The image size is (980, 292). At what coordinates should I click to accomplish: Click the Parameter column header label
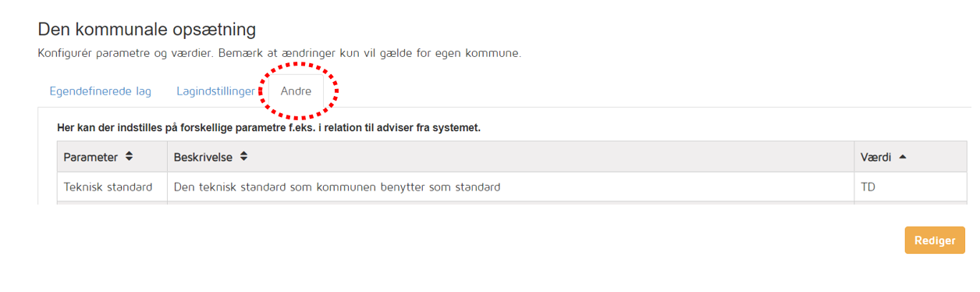click(91, 157)
